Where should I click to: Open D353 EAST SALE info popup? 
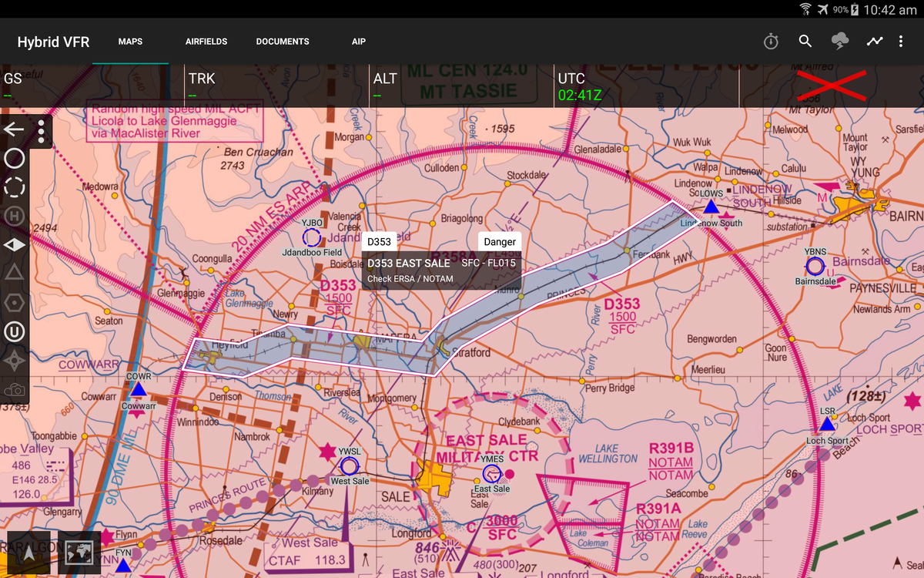click(441, 271)
